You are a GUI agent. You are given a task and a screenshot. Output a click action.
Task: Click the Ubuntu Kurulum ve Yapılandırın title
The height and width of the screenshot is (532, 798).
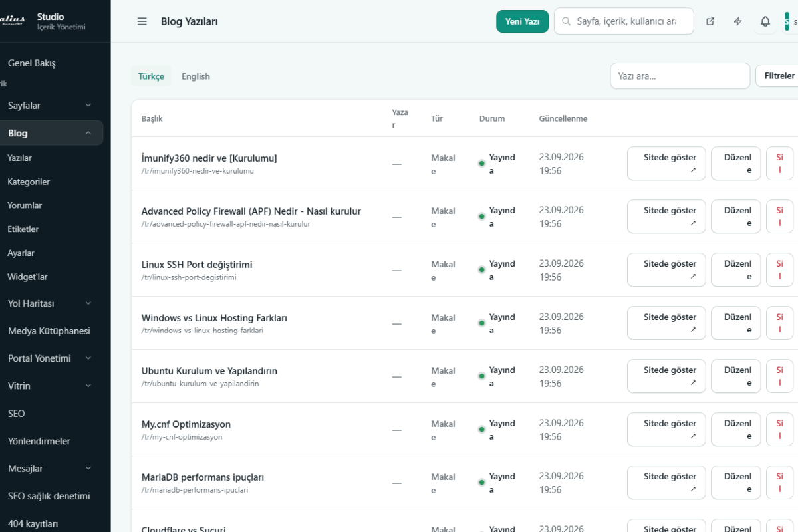click(x=209, y=371)
